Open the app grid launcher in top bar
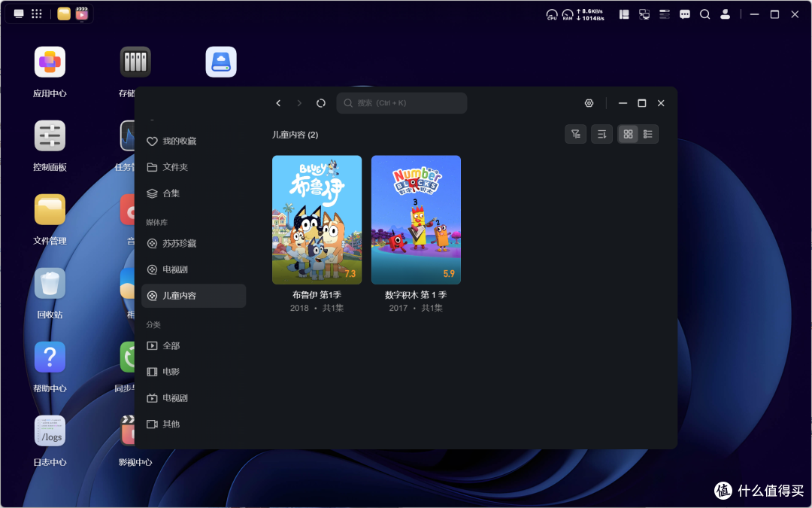812x508 pixels. point(36,14)
